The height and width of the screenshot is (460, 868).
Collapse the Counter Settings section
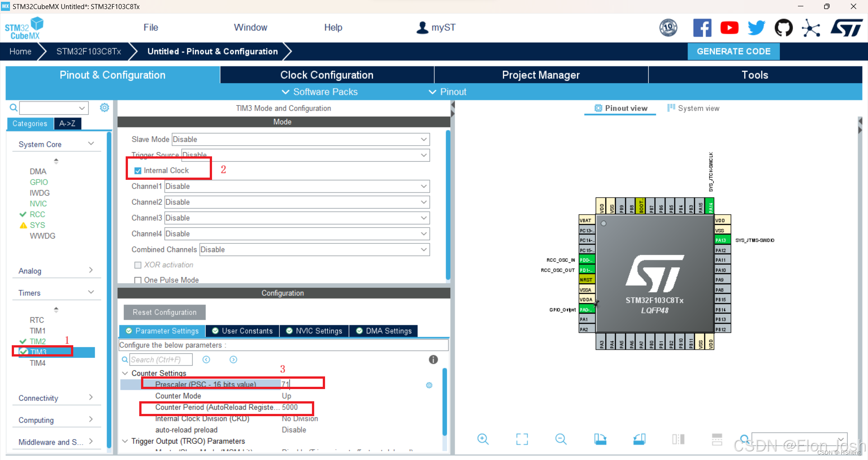pos(125,373)
